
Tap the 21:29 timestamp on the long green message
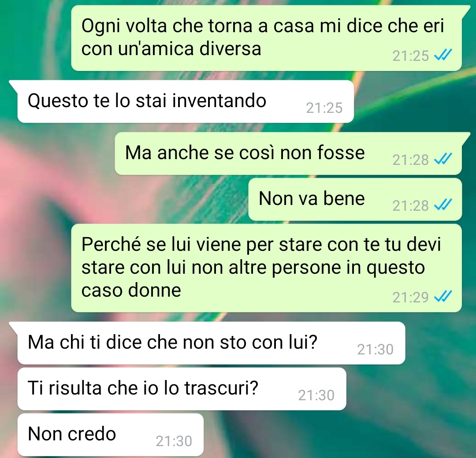point(410,297)
